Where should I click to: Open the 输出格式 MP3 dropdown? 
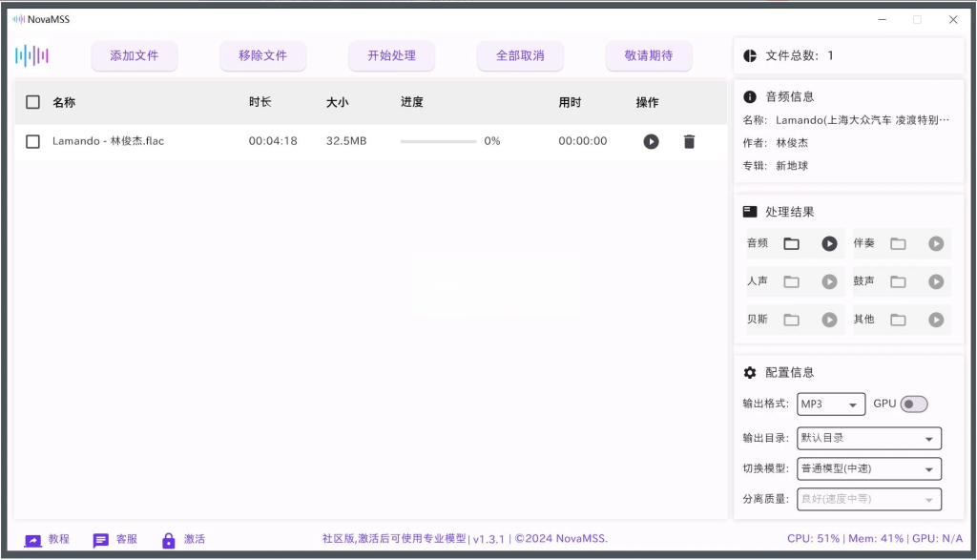(831, 404)
